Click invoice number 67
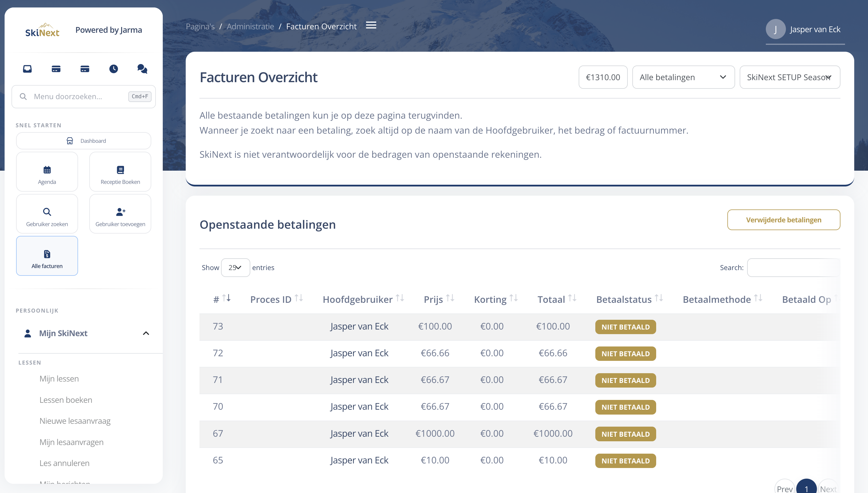 click(218, 434)
